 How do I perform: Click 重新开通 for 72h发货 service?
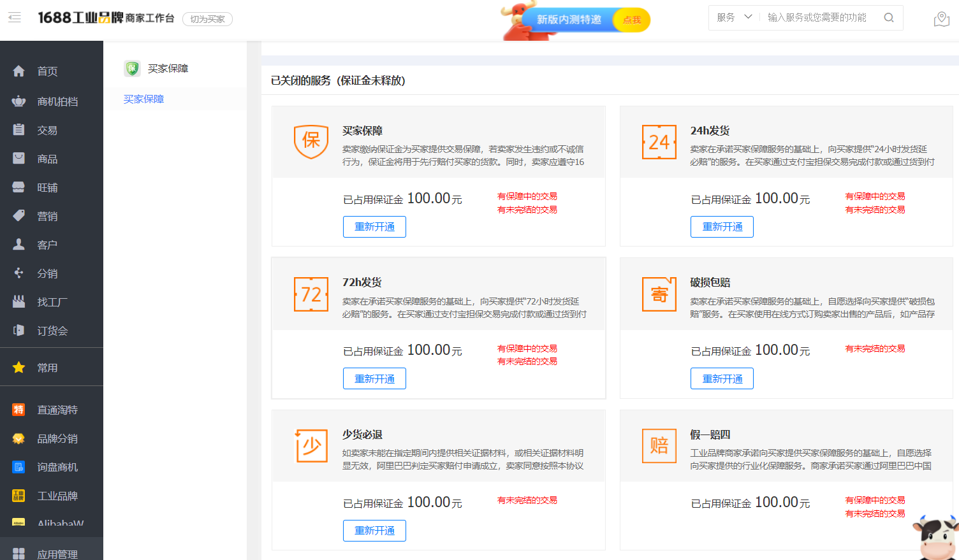click(x=374, y=378)
